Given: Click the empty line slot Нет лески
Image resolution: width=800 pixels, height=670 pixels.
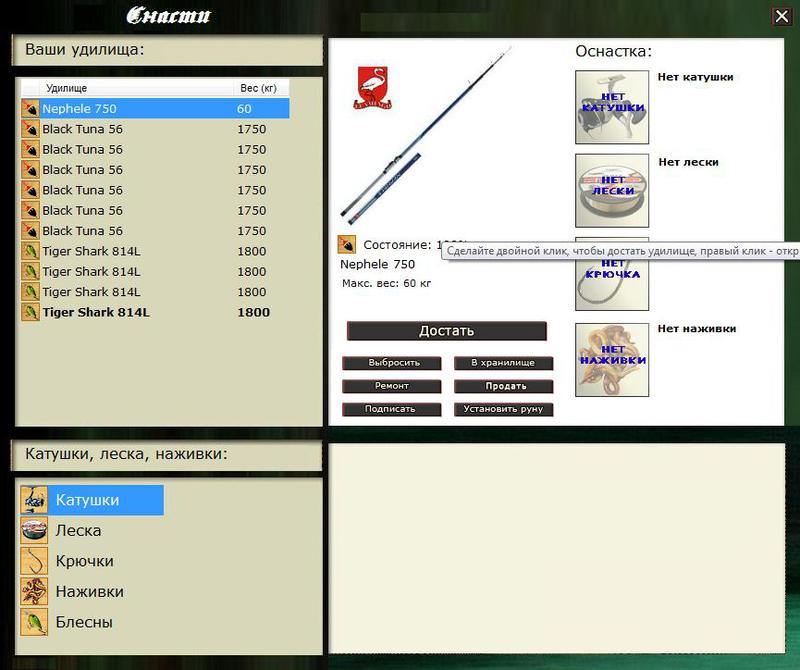Looking at the screenshot, I should [612, 190].
